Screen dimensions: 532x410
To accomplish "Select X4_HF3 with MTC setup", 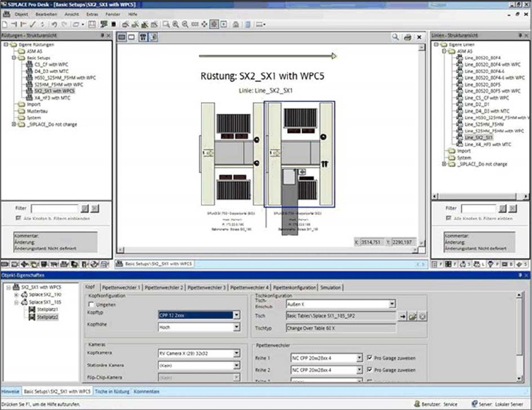I will point(52,98).
